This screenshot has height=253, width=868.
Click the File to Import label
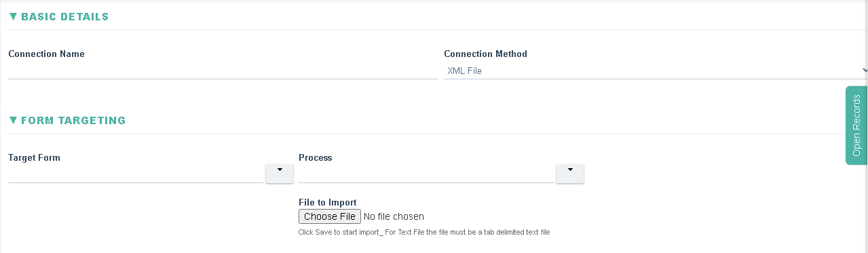328,202
